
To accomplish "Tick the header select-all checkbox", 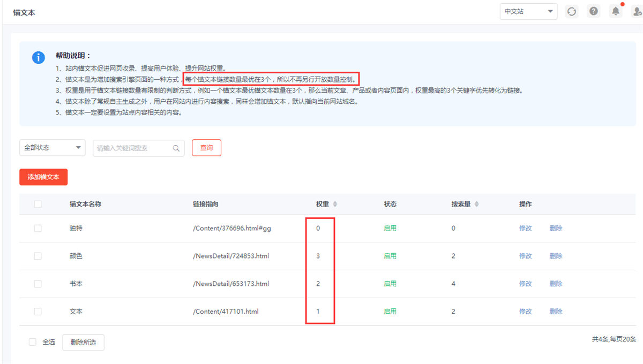I will click(38, 204).
